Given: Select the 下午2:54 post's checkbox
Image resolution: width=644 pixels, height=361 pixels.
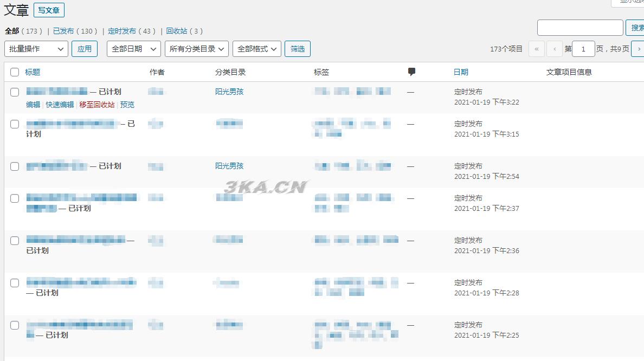Looking at the screenshot, I should [x=15, y=166].
